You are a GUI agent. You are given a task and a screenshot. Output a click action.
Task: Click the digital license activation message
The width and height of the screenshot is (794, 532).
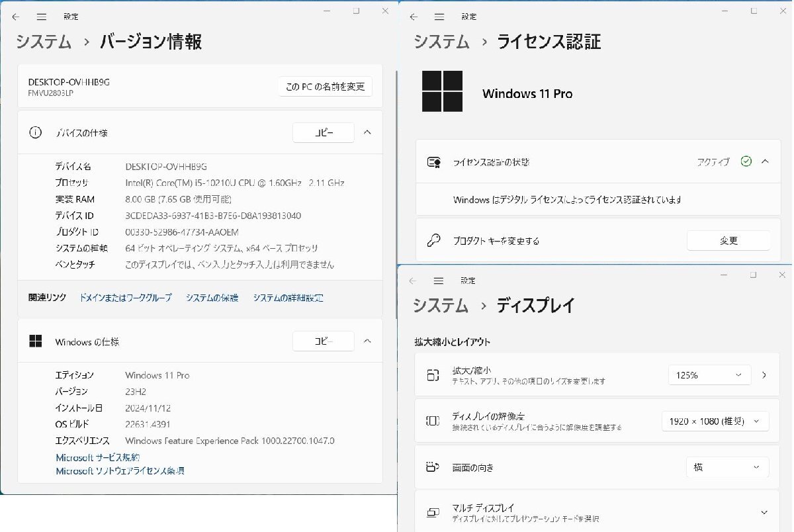pos(567,199)
